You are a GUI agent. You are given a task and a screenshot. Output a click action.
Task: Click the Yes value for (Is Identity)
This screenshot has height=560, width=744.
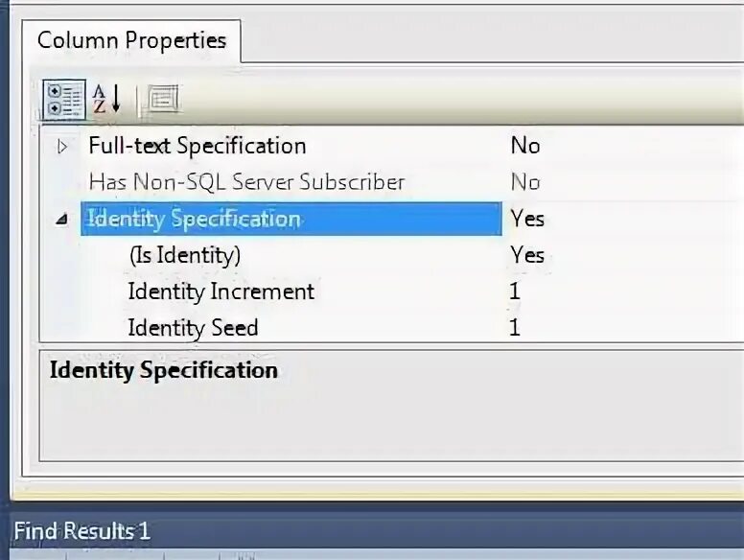527,255
